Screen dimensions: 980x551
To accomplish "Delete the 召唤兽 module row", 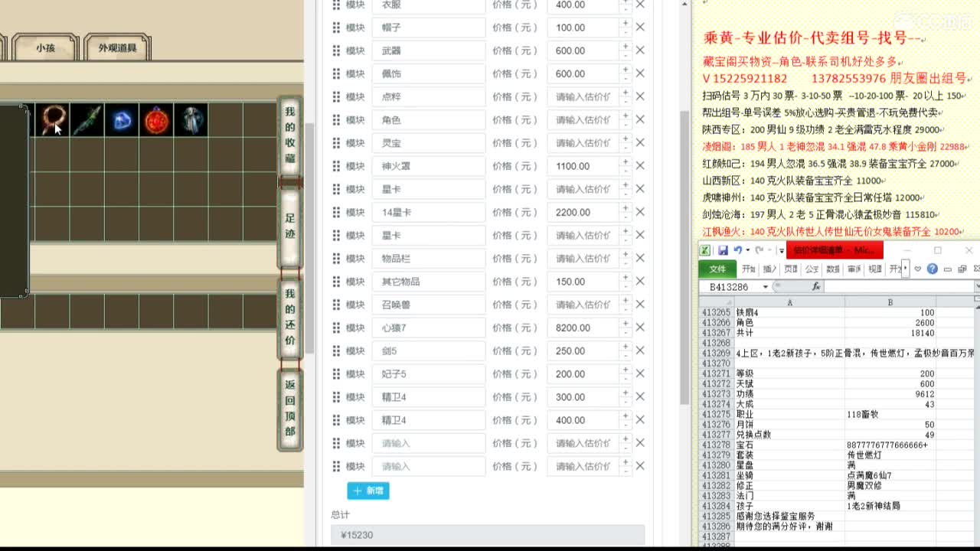I will (x=640, y=305).
